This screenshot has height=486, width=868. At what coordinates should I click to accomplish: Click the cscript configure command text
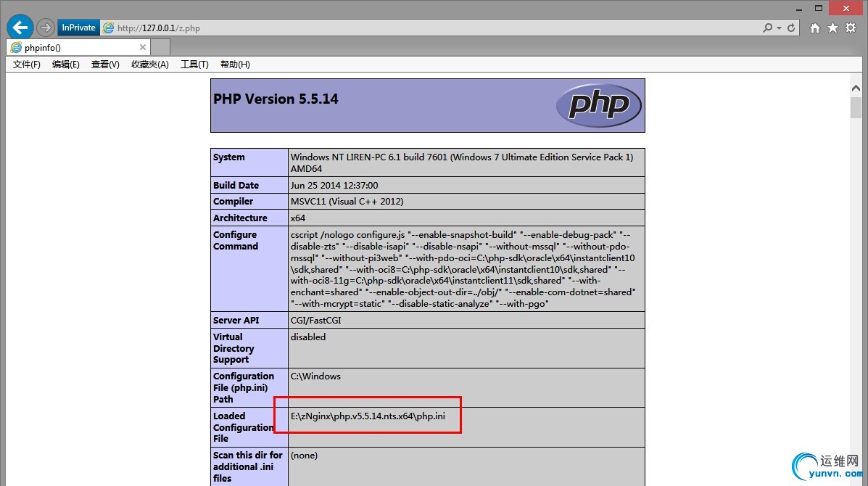point(463,269)
